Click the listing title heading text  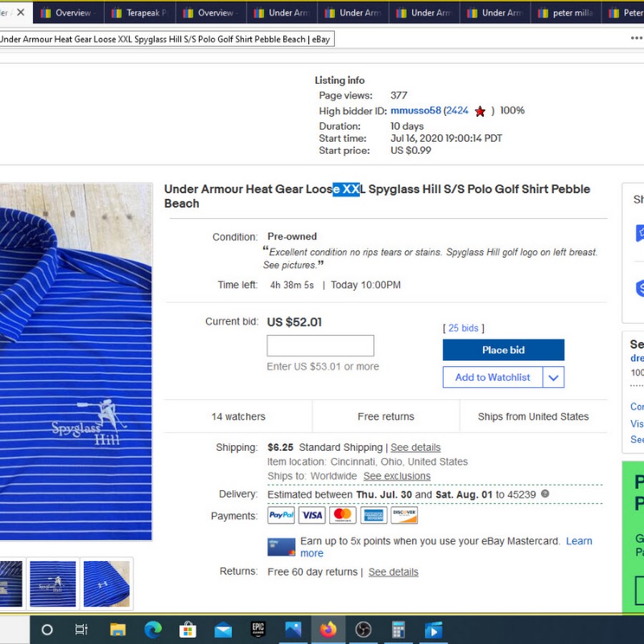377,196
